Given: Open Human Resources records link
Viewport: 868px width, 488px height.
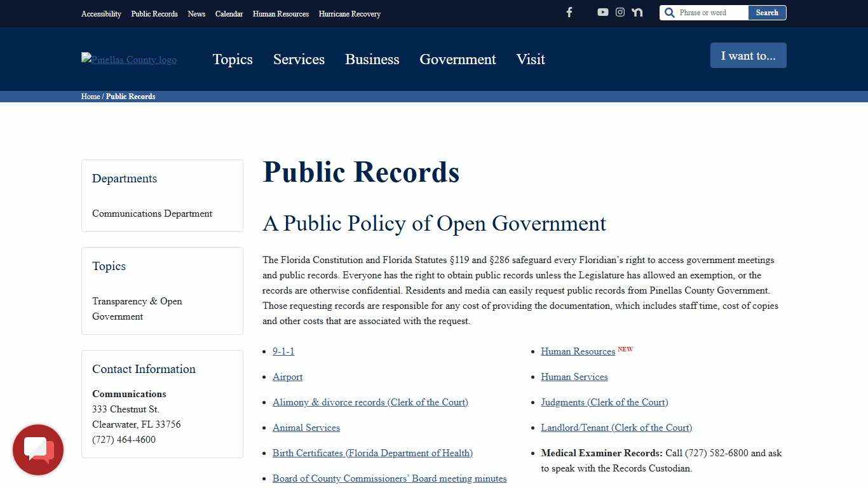Looking at the screenshot, I should (578, 351).
